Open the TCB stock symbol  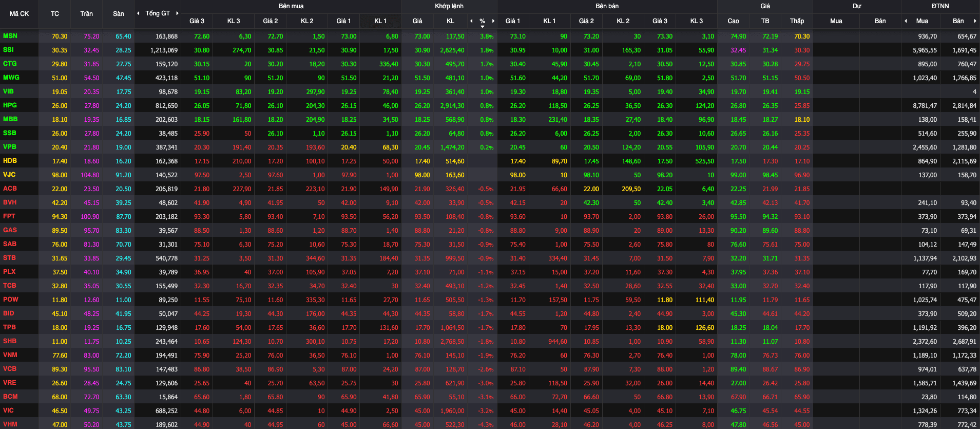pos(10,286)
